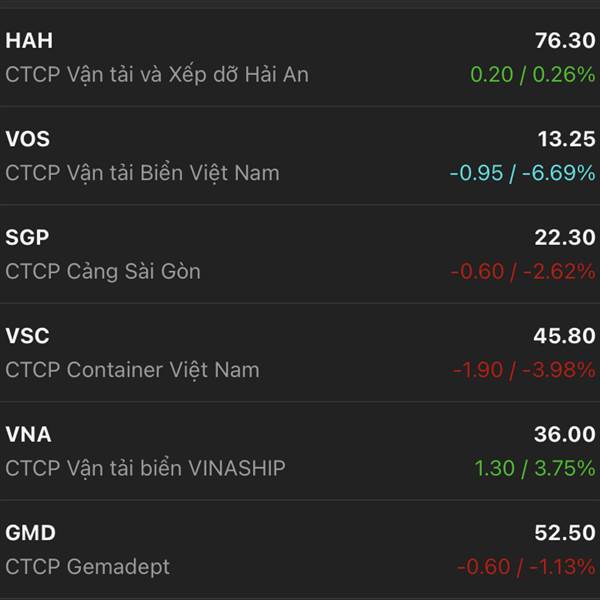Open the VOS stock ticker
The width and height of the screenshot is (600, 600).
(x=28, y=139)
